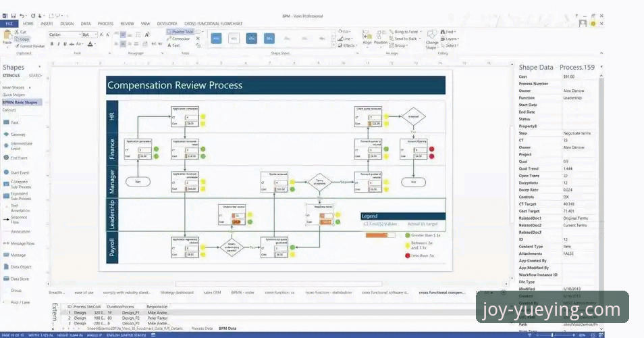Click the Copy command
The image size is (644, 338).
pos(22,39)
